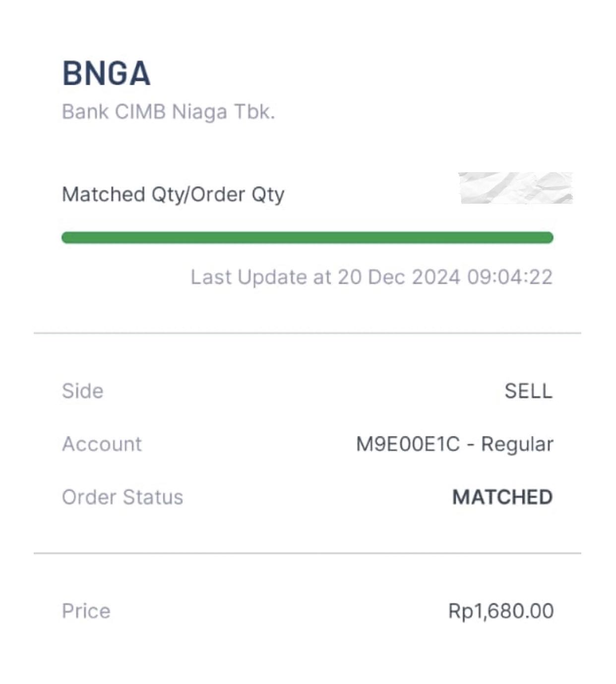Click the divider line above the Price row

(x=307, y=552)
